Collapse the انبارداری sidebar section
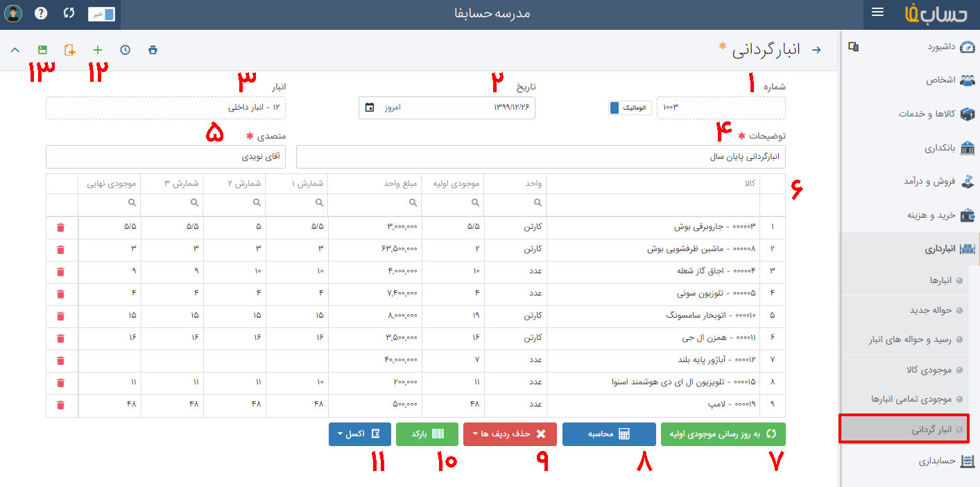This screenshot has width=980, height=487. [x=910, y=250]
